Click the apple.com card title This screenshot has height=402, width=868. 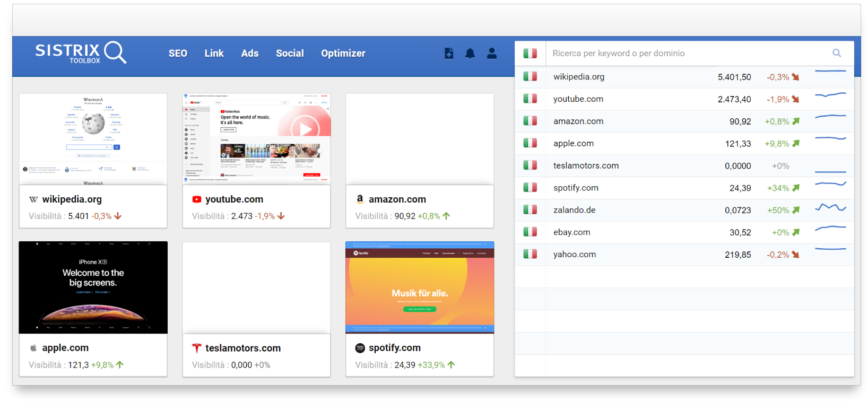65,348
